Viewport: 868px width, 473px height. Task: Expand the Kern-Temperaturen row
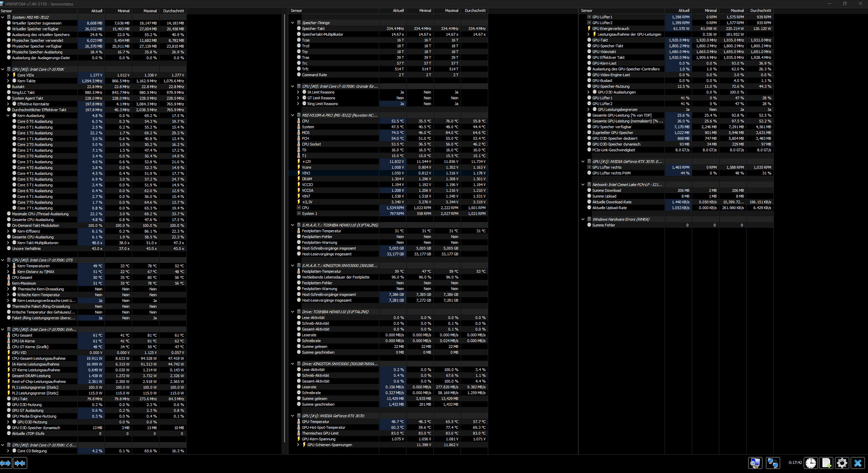[x=8, y=266]
